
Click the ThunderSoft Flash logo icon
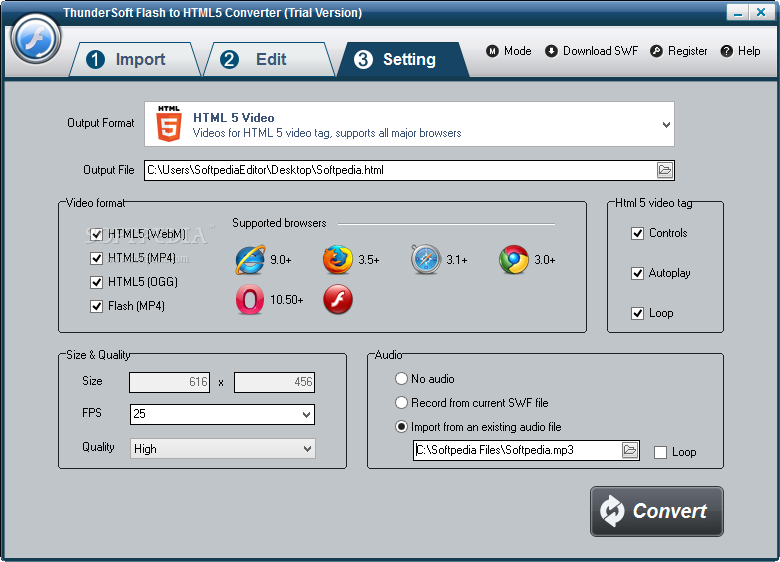click(36, 39)
